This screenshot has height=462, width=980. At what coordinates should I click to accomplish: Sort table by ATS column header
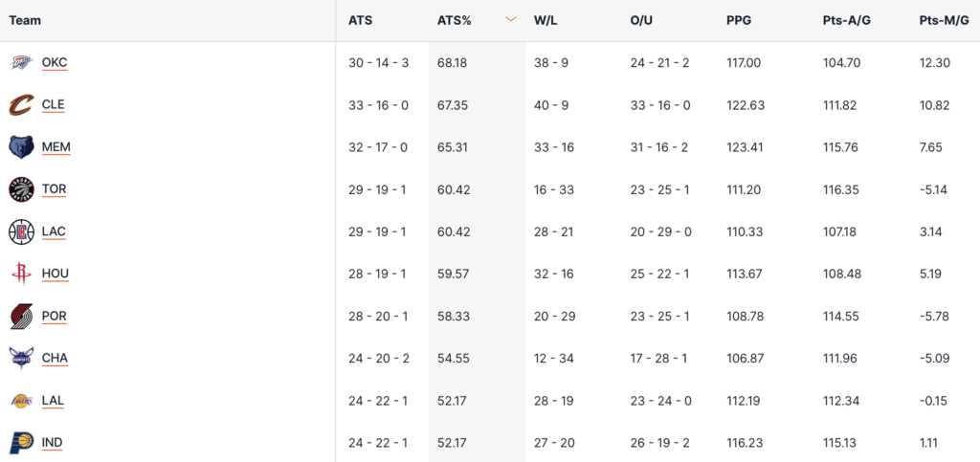click(x=360, y=20)
